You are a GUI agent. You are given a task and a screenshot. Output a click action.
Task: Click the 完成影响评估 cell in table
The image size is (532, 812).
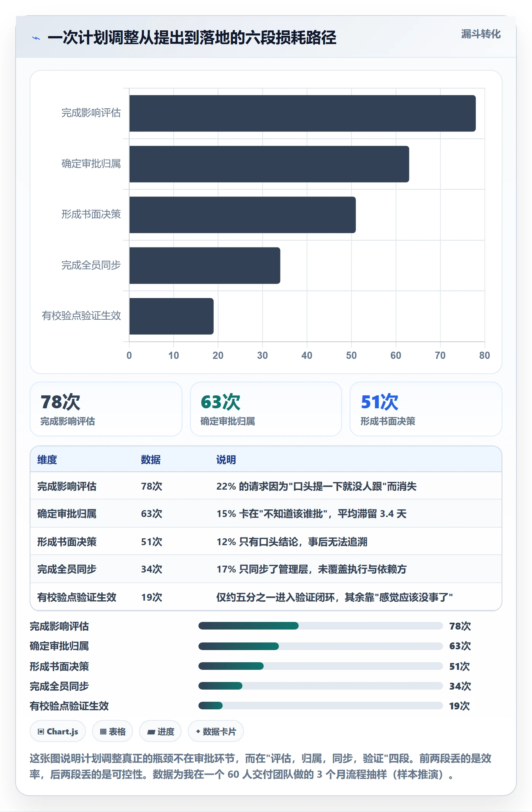pyautogui.click(x=67, y=486)
